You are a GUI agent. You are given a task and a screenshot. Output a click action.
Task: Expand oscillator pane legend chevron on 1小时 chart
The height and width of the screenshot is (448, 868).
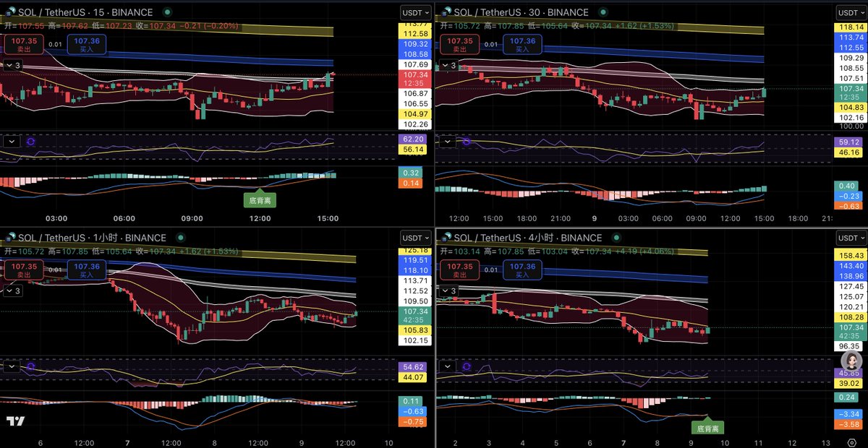pos(10,366)
